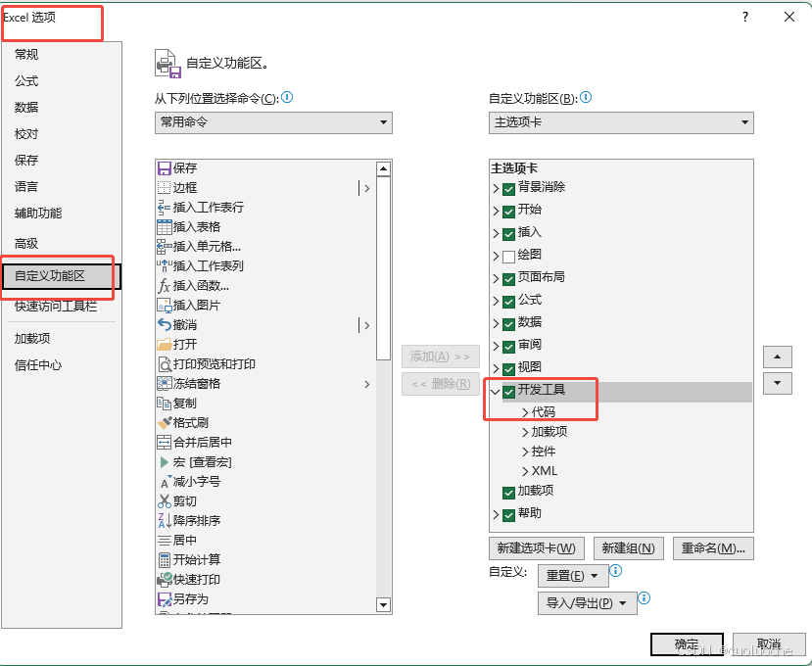This screenshot has width=812, height=666.
Task: Click the Sort Descending icon
Action: pos(165,521)
